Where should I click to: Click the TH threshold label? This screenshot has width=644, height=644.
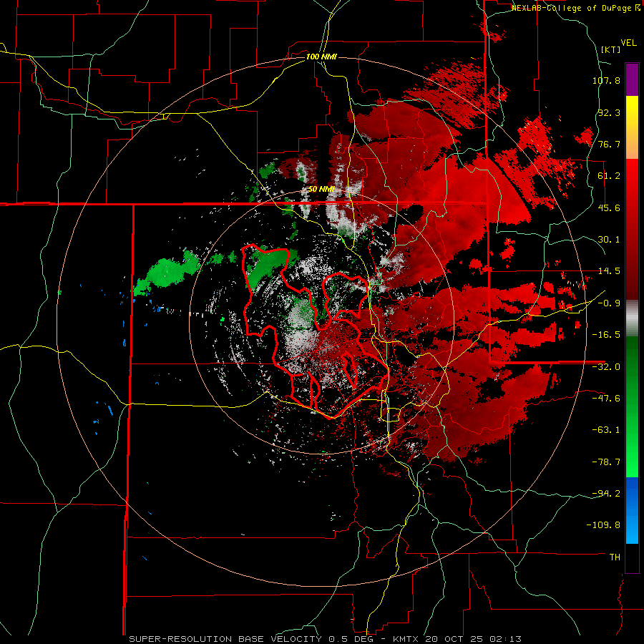pyautogui.click(x=615, y=557)
